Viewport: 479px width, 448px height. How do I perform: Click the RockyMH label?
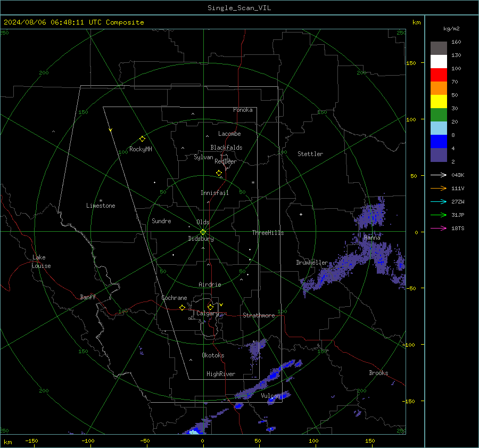point(141,149)
